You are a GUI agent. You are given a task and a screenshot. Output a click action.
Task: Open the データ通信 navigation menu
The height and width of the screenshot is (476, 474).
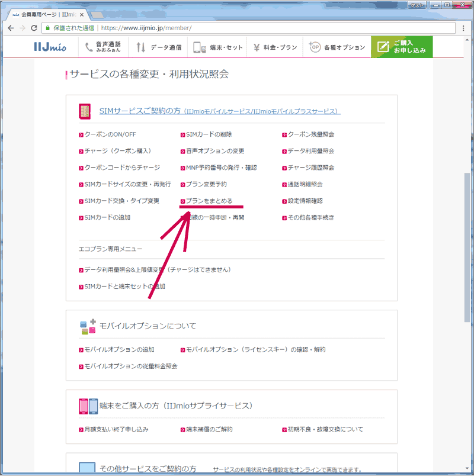click(x=155, y=47)
